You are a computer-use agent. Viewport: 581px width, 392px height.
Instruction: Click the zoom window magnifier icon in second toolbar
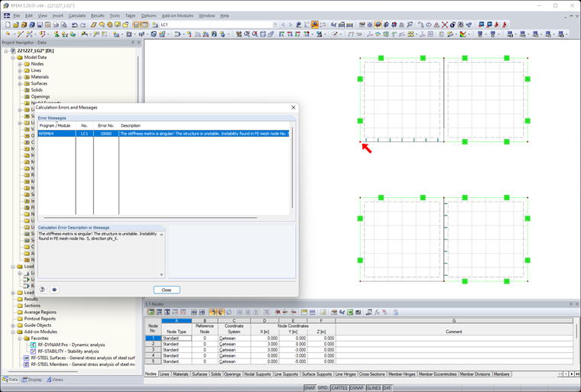coord(247,34)
